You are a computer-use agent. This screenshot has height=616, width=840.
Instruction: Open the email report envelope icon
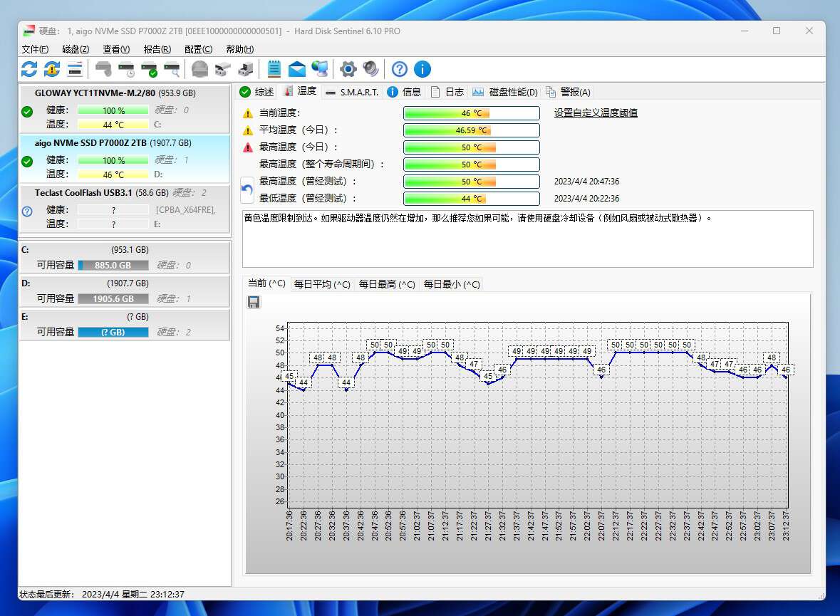click(296, 69)
